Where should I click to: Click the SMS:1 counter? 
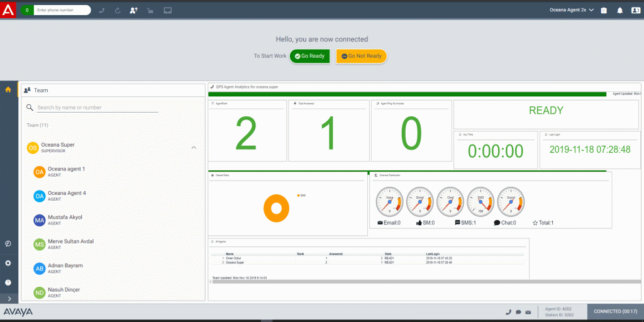tap(465, 223)
